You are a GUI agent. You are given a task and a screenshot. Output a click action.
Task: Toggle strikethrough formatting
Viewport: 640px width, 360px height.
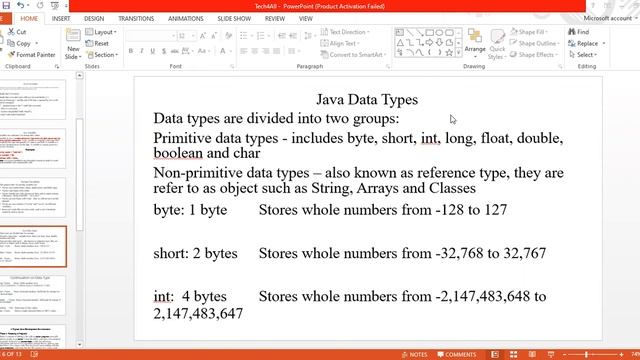[x=175, y=51]
